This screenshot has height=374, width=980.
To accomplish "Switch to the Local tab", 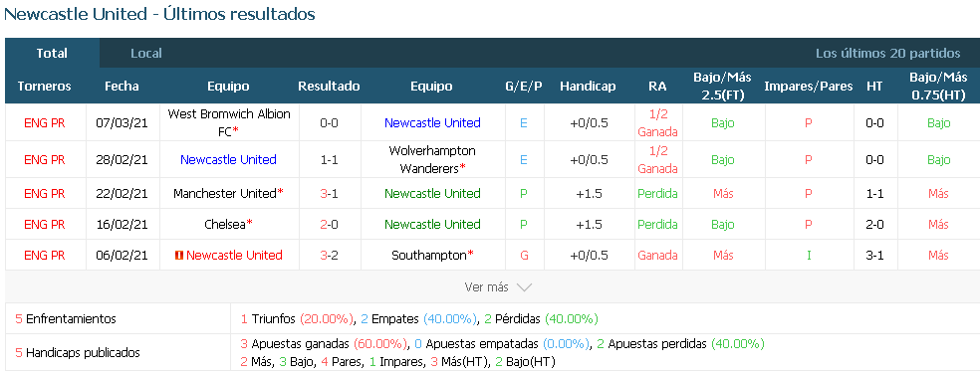I will 145,54.
